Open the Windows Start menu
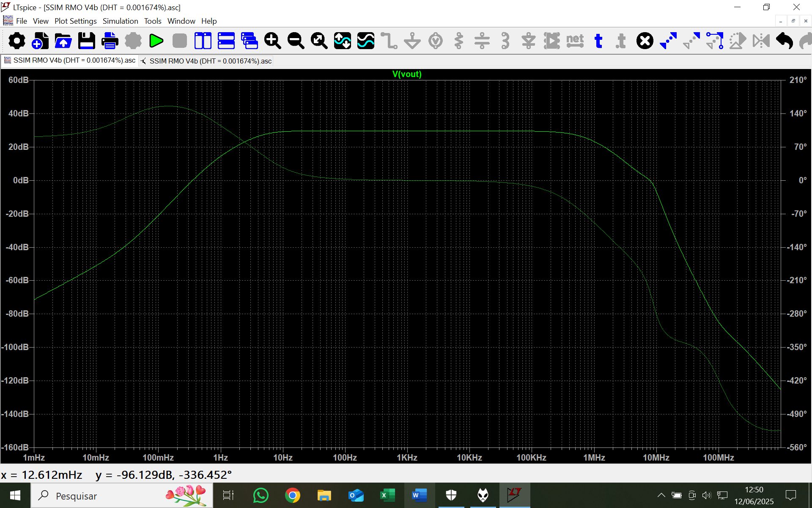 coord(15,495)
